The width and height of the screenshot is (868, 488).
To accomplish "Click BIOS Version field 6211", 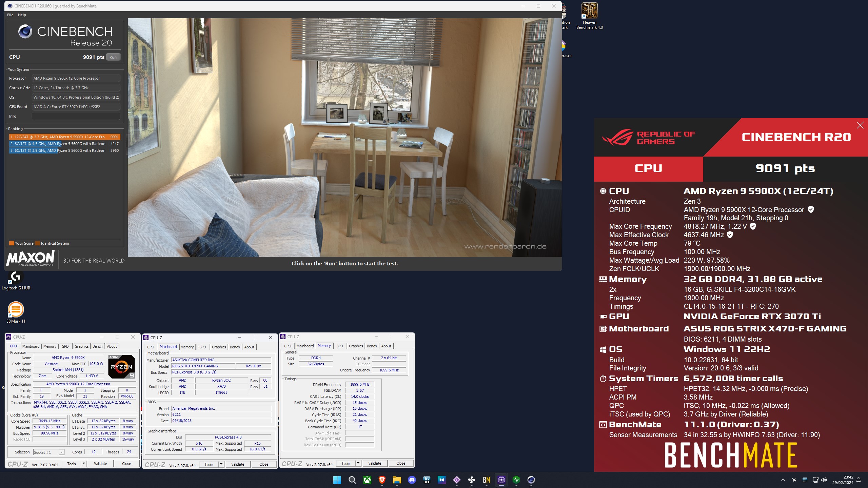I will click(221, 414).
